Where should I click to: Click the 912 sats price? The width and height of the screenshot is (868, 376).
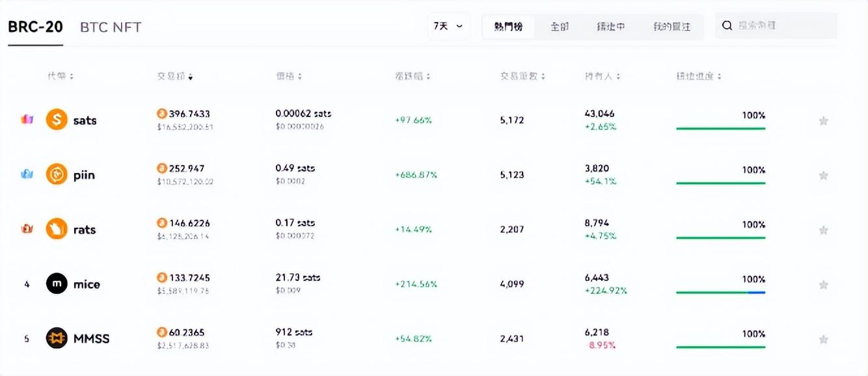[x=294, y=332]
